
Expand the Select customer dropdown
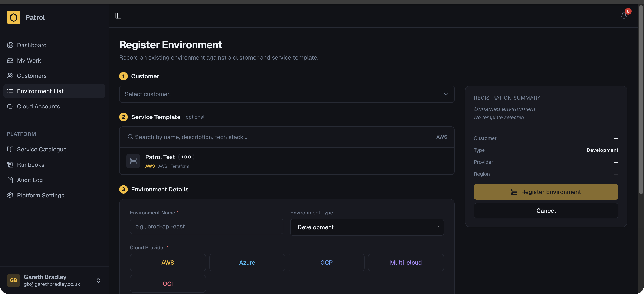point(287,94)
